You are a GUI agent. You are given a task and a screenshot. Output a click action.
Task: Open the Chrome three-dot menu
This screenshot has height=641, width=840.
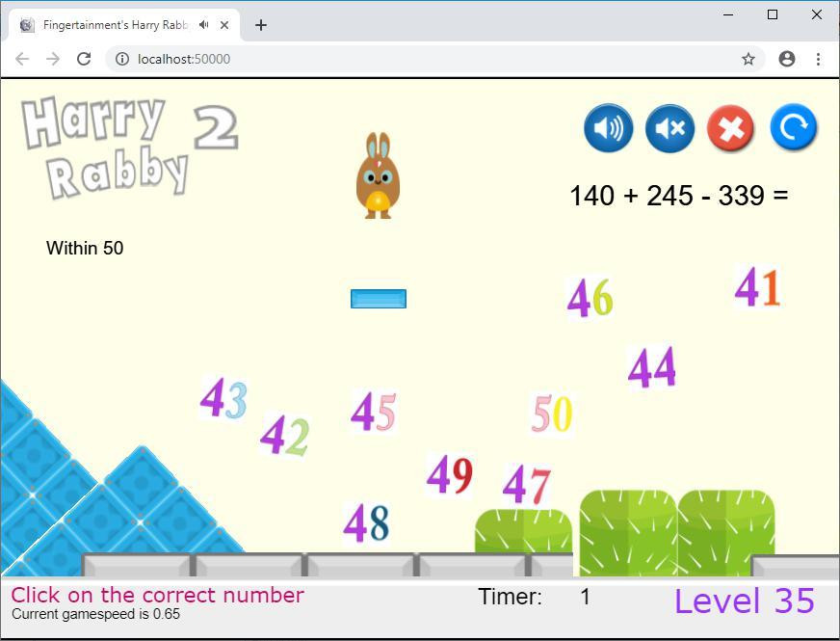coord(818,59)
